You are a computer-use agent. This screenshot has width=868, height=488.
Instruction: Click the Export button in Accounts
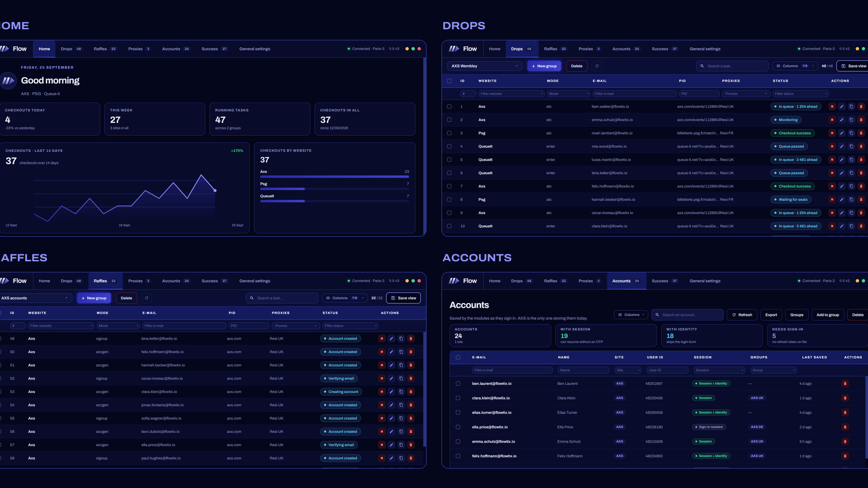771,315
